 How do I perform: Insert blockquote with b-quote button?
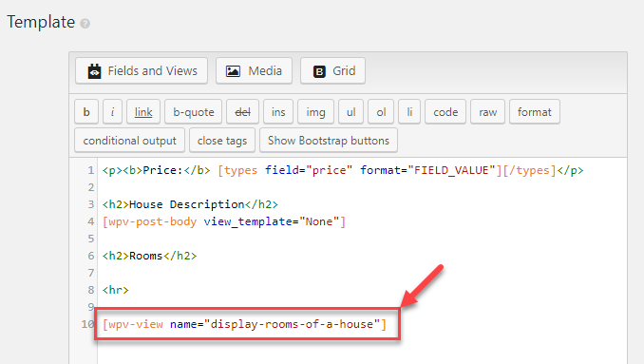click(194, 112)
